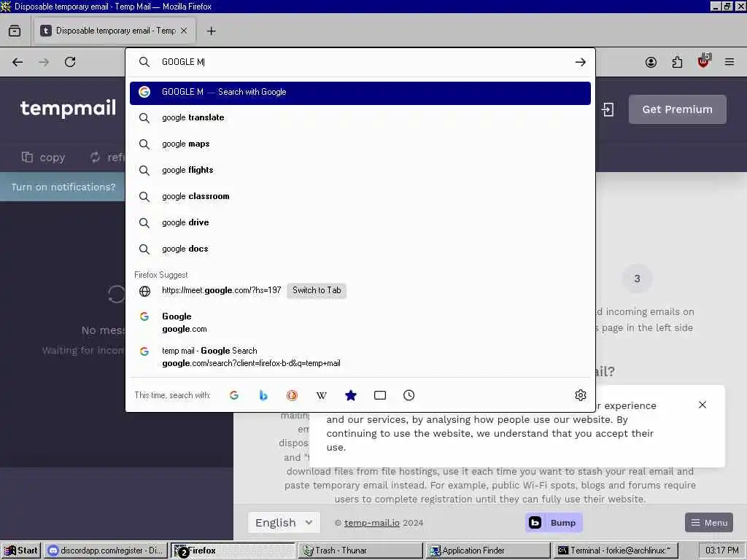Choose the 'google classroom' suggestion
This screenshot has height=560, width=747.
coord(360,196)
